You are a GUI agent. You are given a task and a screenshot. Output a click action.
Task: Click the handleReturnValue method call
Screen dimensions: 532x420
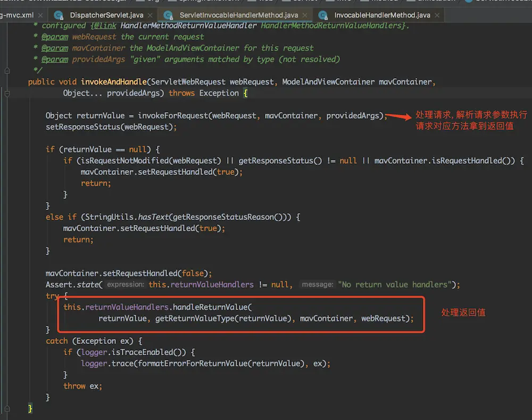[210, 307]
